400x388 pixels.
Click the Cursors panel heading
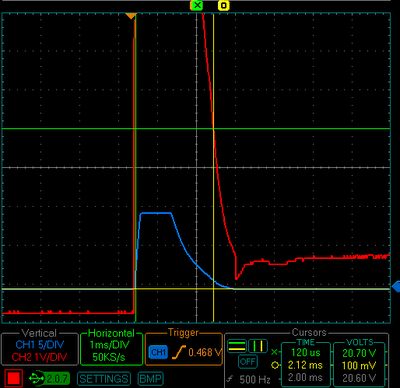[309, 332]
